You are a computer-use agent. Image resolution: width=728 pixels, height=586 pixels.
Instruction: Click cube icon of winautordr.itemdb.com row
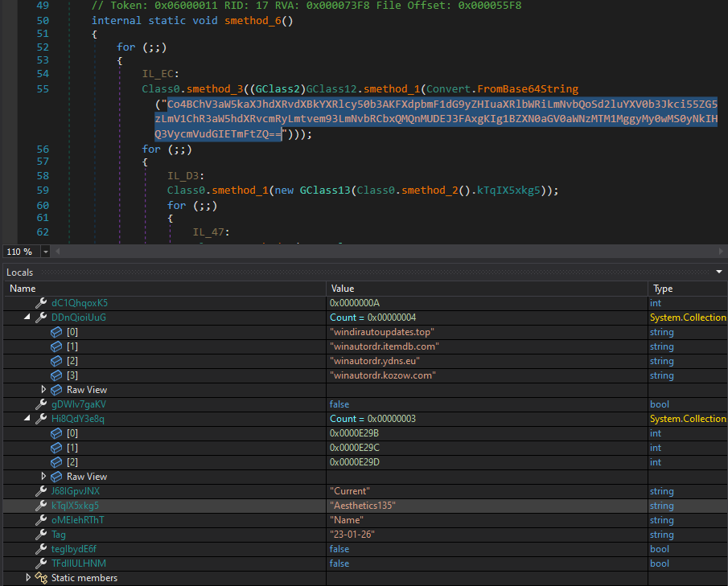[x=56, y=346]
